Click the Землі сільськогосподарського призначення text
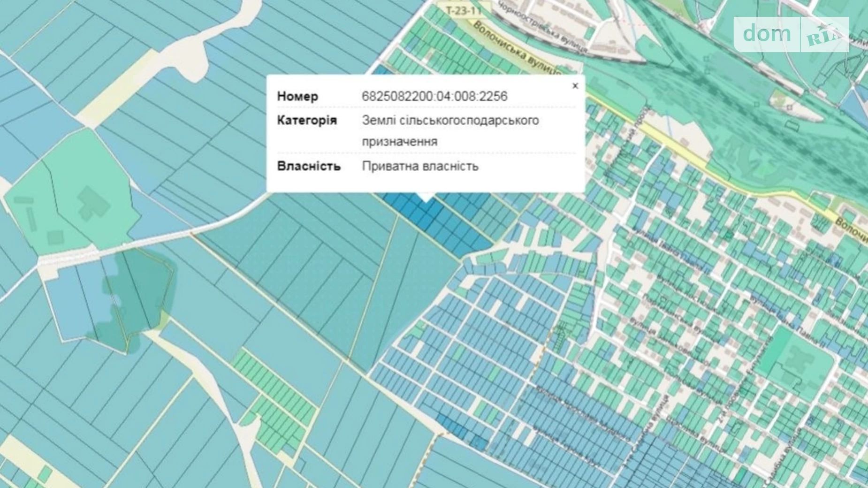The width and height of the screenshot is (868, 488). pyautogui.click(x=450, y=130)
